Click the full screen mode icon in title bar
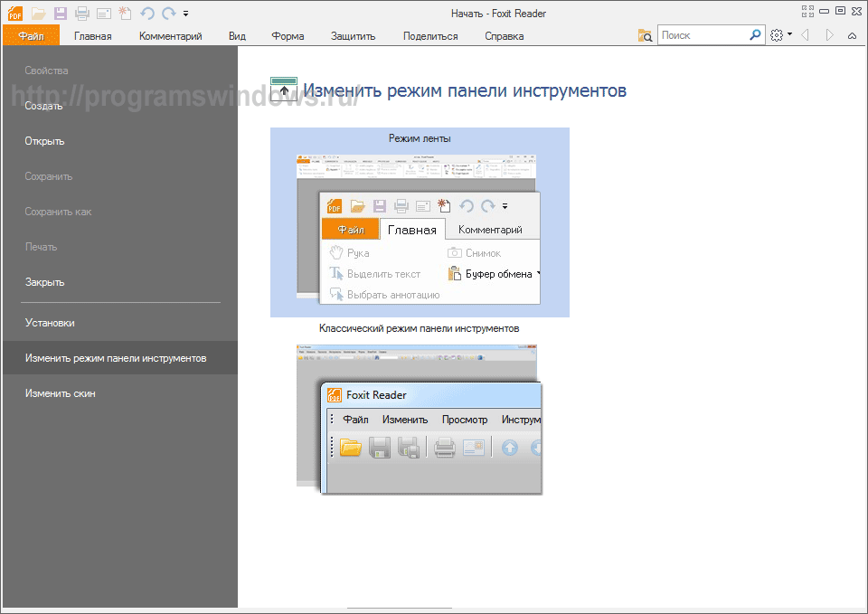 point(807,11)
